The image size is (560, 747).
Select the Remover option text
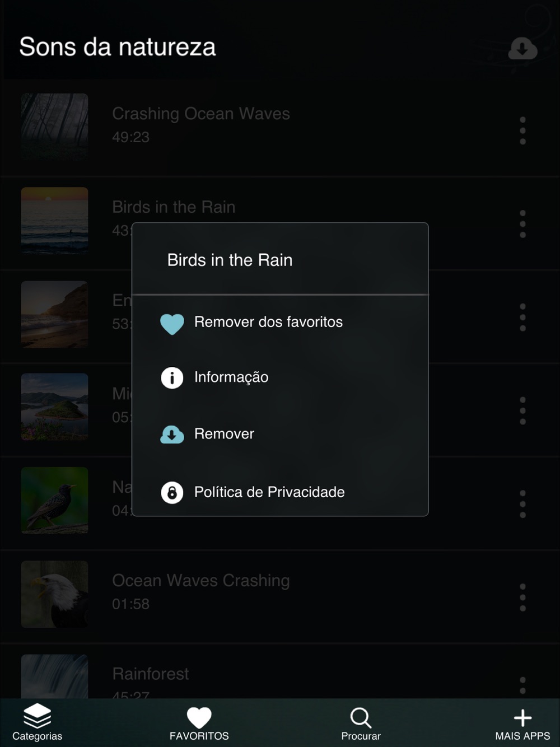[224, 434]
